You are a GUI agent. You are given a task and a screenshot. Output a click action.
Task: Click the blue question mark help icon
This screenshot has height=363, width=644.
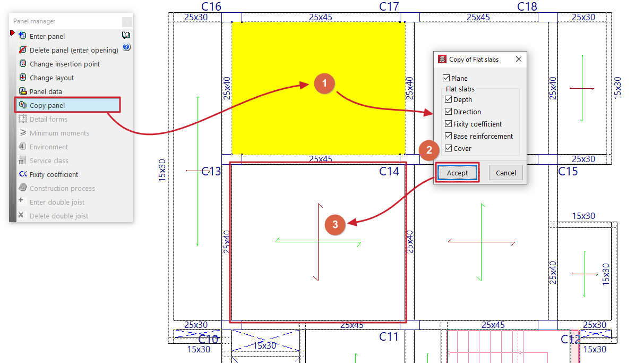[x=126, y=47]
